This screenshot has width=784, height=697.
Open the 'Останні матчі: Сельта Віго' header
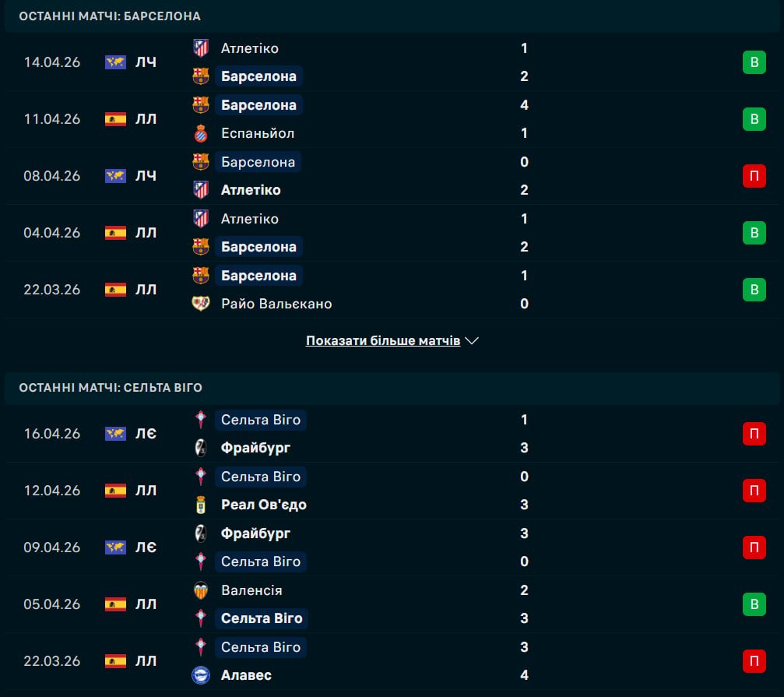click(x=111, y=388)
